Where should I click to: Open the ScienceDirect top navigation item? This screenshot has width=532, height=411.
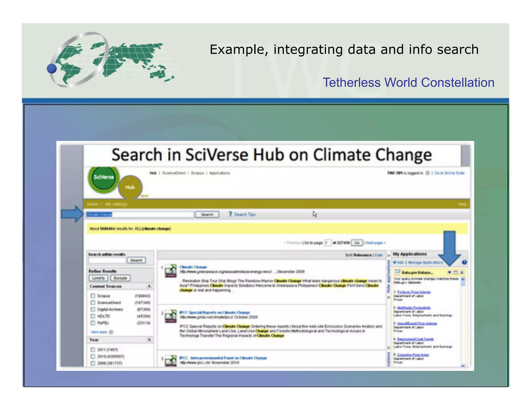(174, 173)
